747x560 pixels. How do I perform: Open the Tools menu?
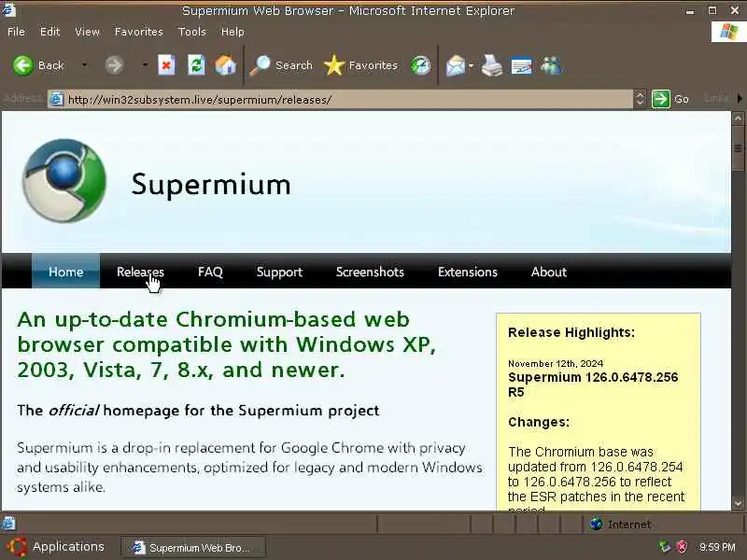[192, 32]
